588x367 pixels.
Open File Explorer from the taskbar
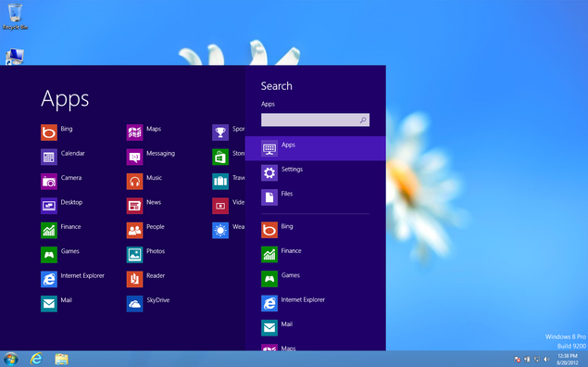[61, 359]
